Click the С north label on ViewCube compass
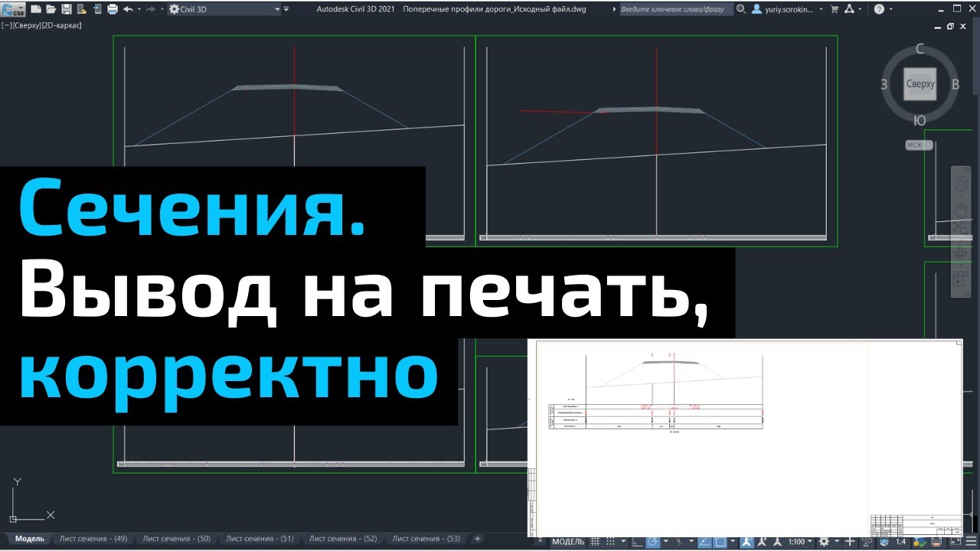The height and width of the screenshot is (551, 980). (x=920, y=49)
